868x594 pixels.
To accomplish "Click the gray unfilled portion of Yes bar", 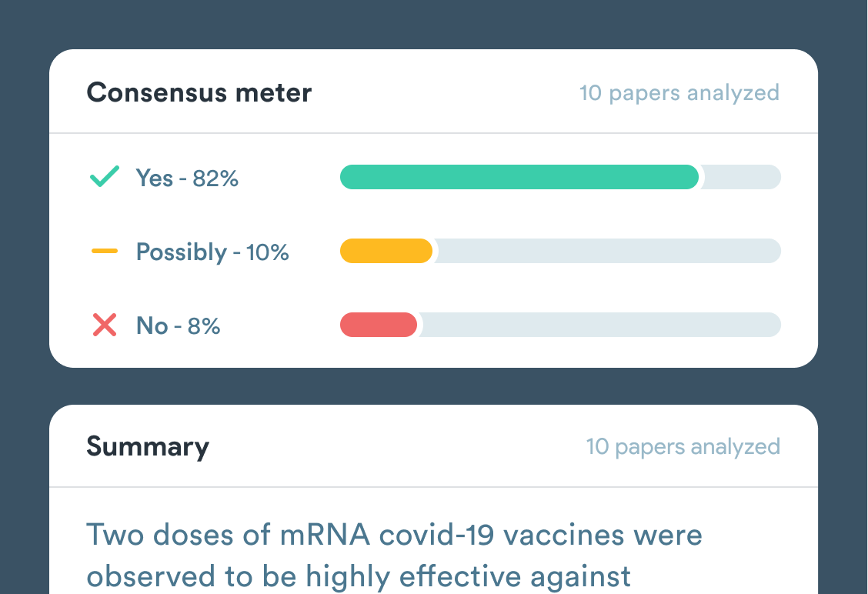I will (x=740, y=177).
